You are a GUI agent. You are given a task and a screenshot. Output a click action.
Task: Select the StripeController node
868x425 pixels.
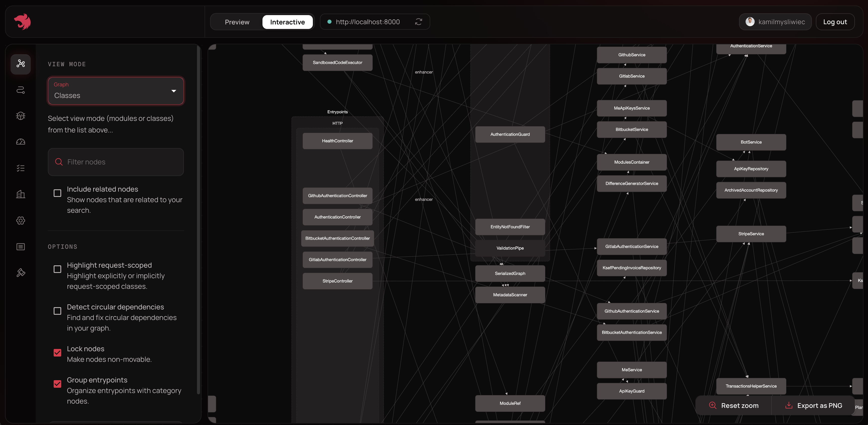click(x=338, y=281)
